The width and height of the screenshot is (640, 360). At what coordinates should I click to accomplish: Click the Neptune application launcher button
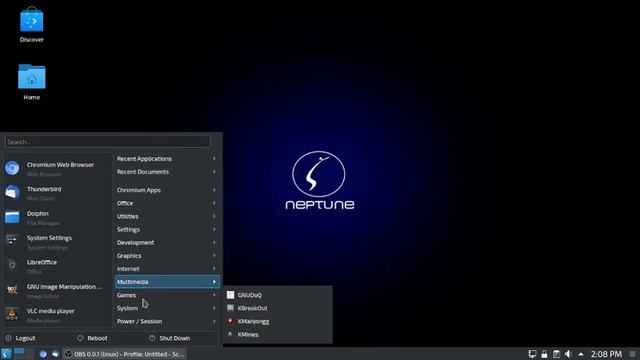6,353
